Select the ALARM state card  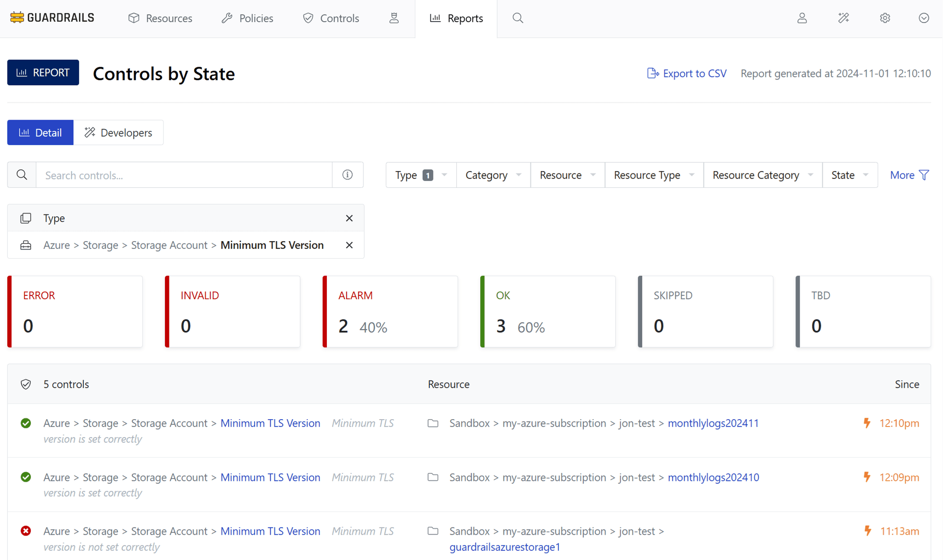pos(390,312)
